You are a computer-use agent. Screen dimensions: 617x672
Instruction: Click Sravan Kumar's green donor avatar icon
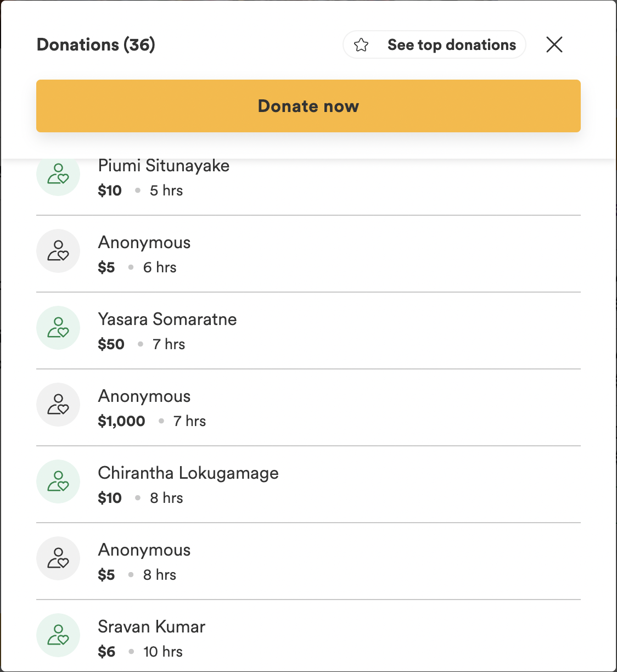coord(58,635)
